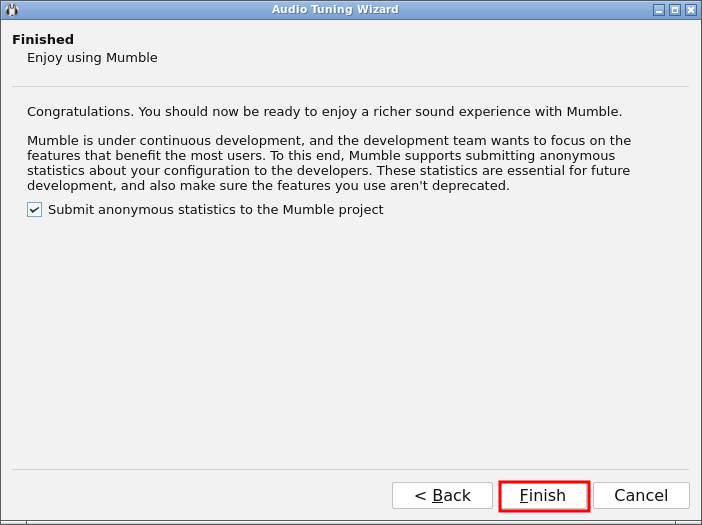Close the wizard using the X icon
Viewport: 702px width, 525px height.
click(x=690, y=9)
